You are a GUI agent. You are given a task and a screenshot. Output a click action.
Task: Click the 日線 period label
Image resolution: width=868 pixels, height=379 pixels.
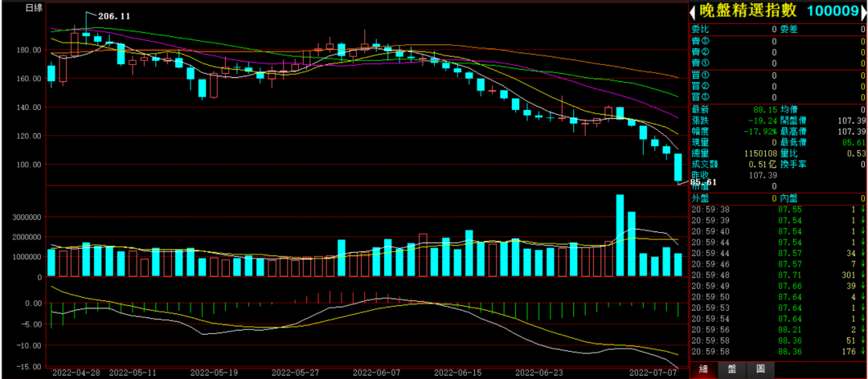tap(33, 8)
